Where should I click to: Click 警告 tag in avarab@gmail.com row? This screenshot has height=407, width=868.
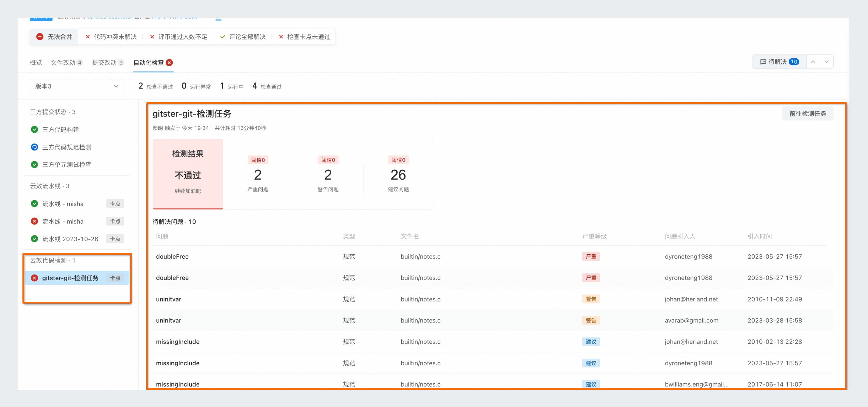[x=591, y=320]
